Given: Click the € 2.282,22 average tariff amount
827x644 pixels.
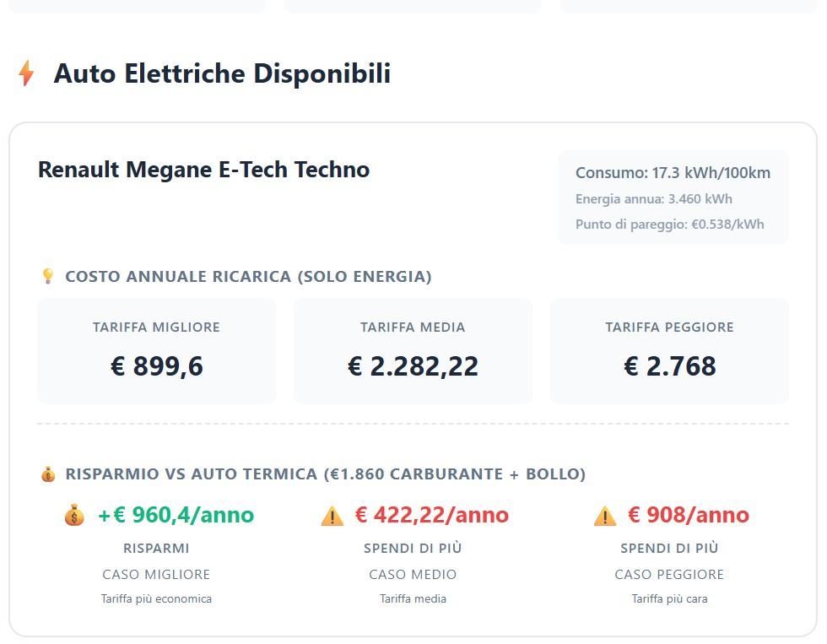Looking at the screenshot, I should point(413,366).
